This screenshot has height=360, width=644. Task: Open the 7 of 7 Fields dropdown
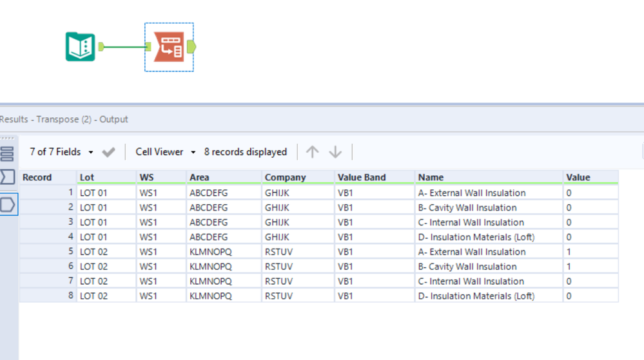(61, 152)
